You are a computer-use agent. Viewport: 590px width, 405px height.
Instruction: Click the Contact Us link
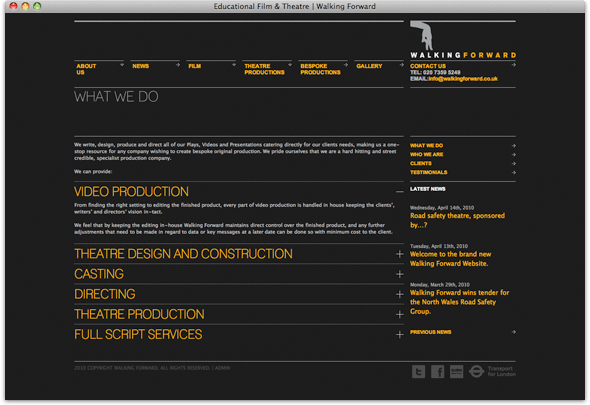pyautogui.click(x=428, y=66)
